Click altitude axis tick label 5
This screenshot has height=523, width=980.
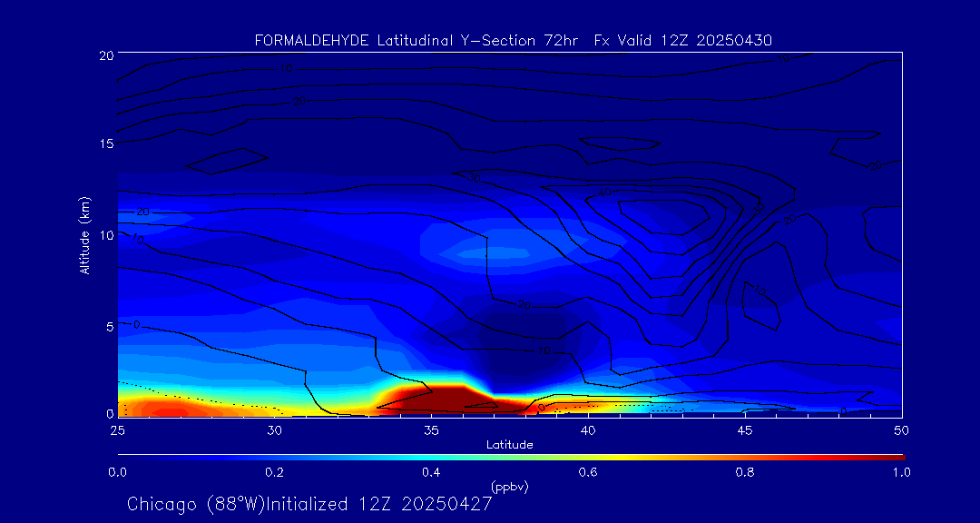pos(110,327)
